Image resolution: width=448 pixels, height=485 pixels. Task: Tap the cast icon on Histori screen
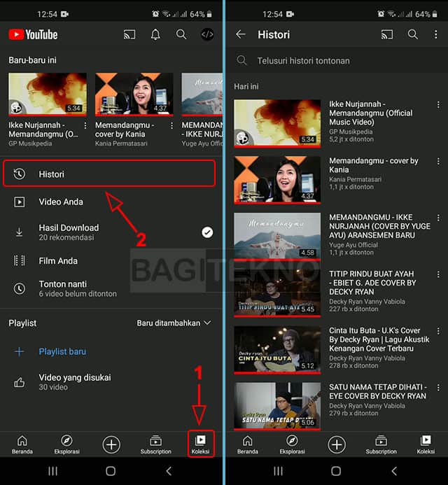[x=387, y=35]
